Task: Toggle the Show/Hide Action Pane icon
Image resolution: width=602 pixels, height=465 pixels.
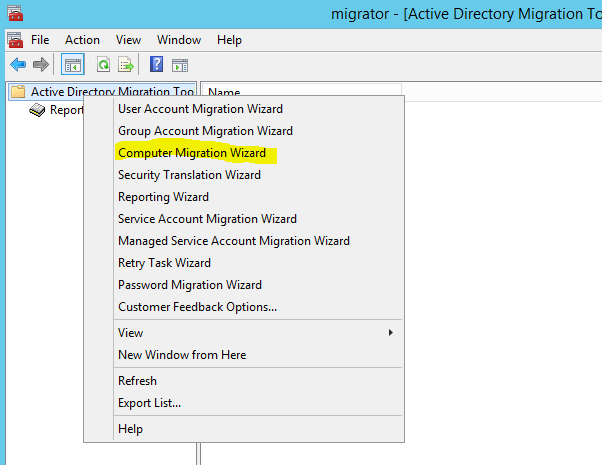Action: tap(180, 65)
